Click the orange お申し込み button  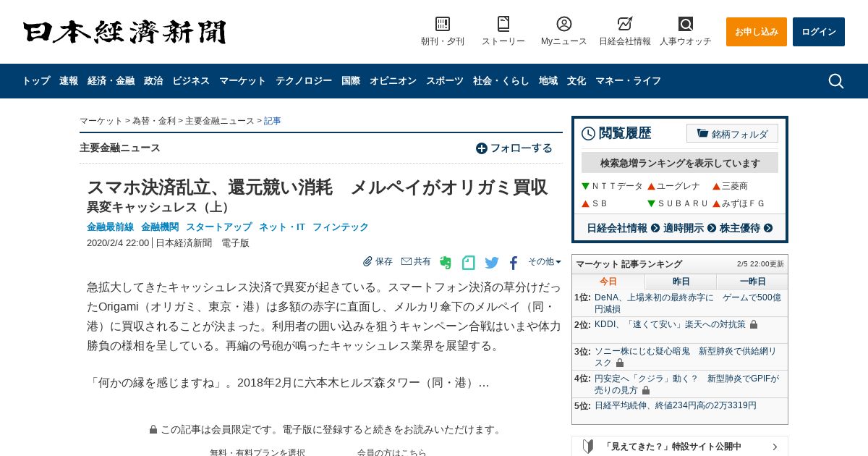point(757,32)
